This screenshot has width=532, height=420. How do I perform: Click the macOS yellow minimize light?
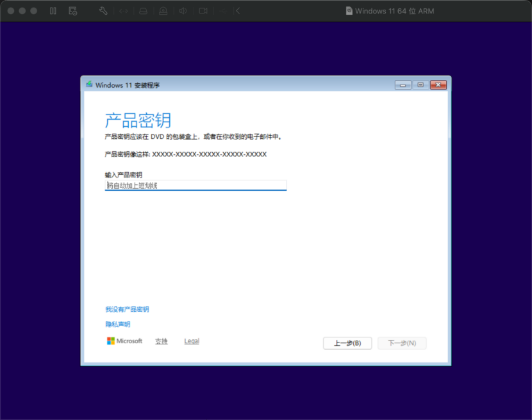[x=22, y=11]
